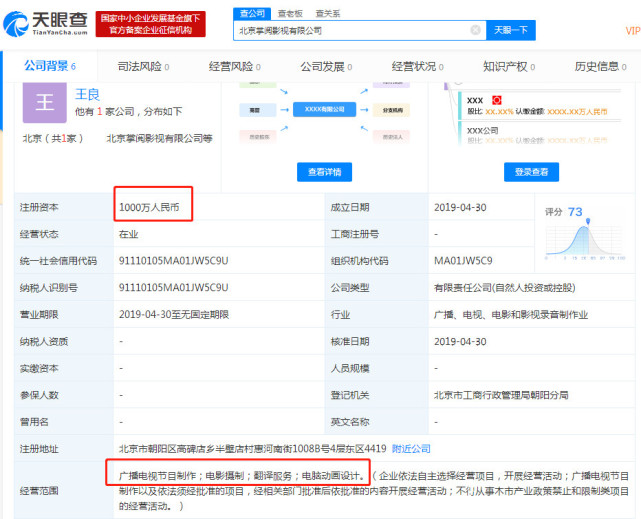
Task: Open the VIP link at top right
Action: click(633, 31)
